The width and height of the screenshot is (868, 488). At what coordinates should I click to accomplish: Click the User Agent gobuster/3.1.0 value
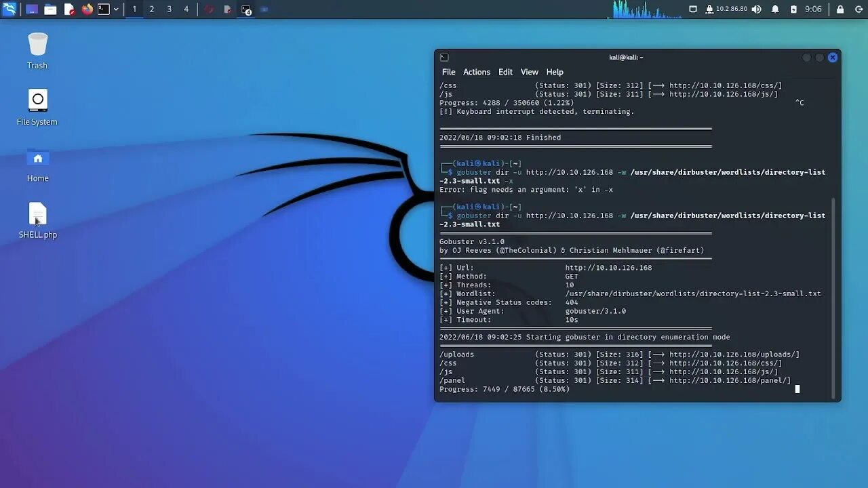coord(595,311)
